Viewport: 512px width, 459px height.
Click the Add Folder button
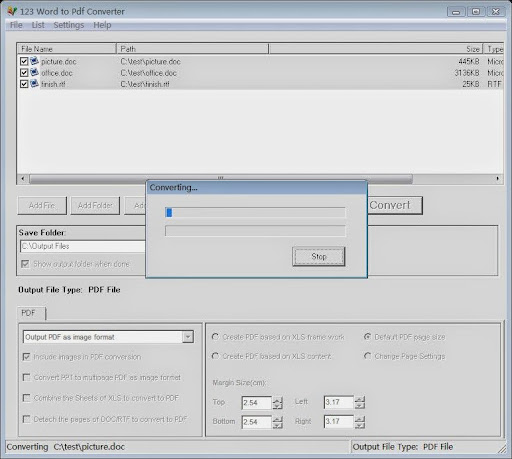tap(95, 205)
